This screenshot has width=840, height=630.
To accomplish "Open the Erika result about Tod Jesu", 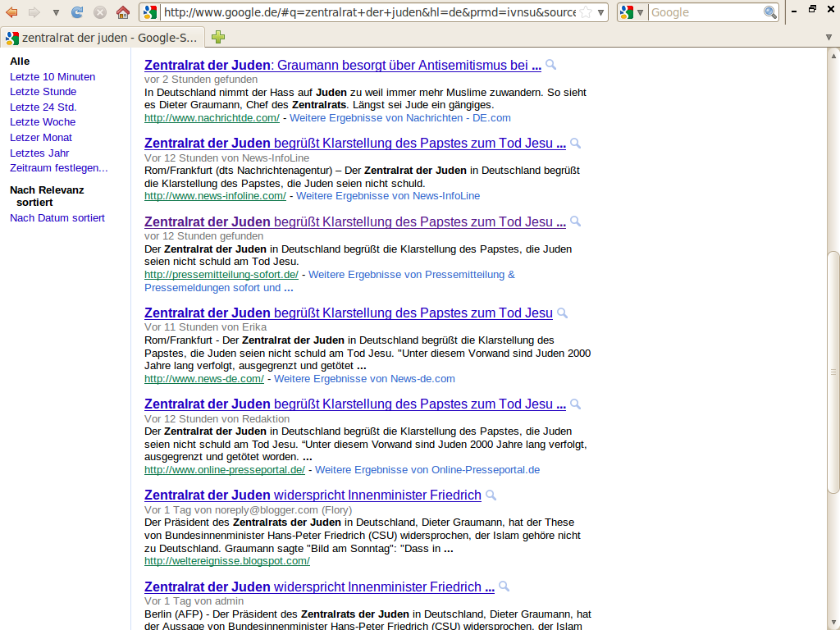I will [348, 313].
